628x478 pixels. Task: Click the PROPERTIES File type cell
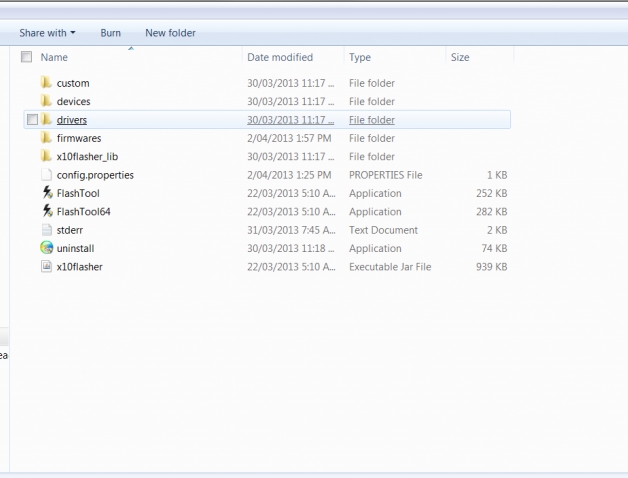[x=386, y=175]
